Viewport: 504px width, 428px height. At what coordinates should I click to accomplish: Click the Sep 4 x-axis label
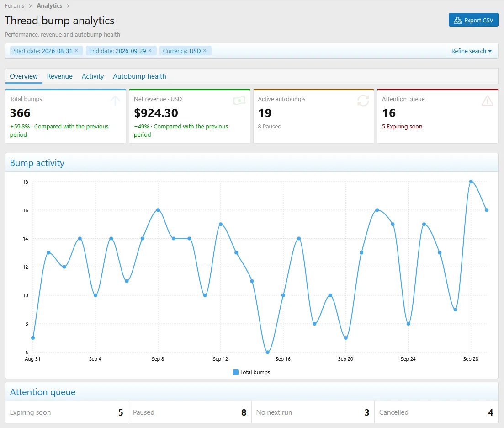pos(95,359)
